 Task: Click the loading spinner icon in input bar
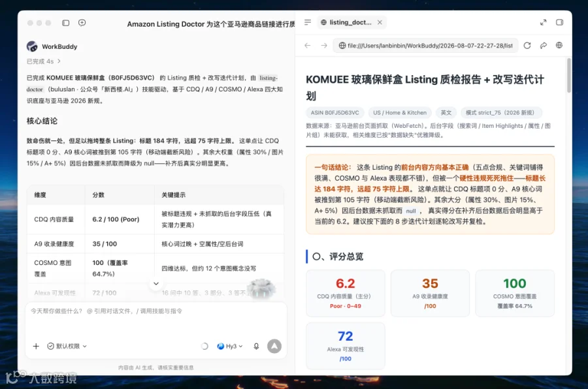pyautogui.click(x=204, y=347)
